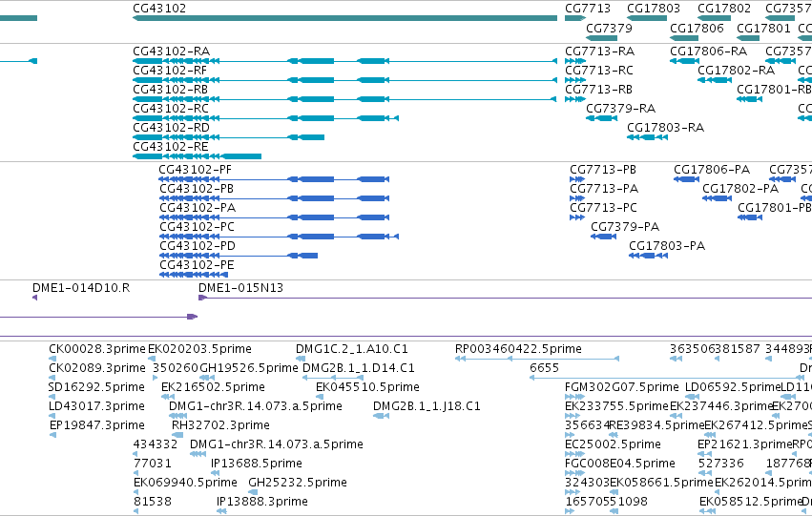Open the EK045510.5prime feature
The image size is (812, 516).
click(367, 387)
